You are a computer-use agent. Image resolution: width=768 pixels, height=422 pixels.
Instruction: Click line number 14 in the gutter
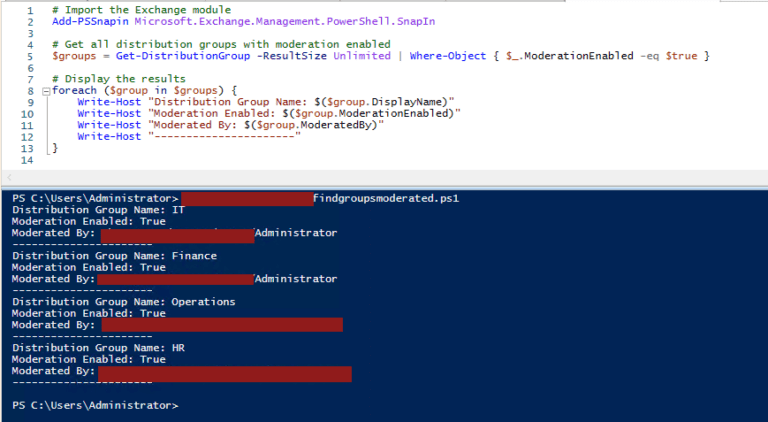pos(27,161)
